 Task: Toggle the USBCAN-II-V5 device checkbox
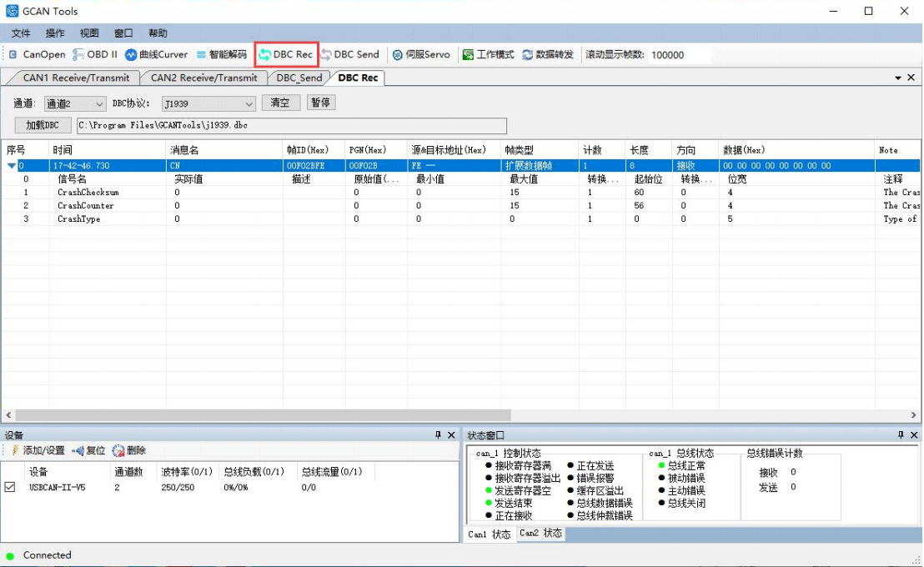(x=10, y=488)
